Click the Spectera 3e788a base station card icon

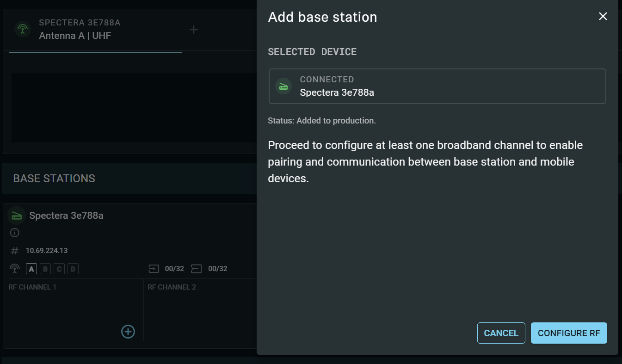(17, 216)
